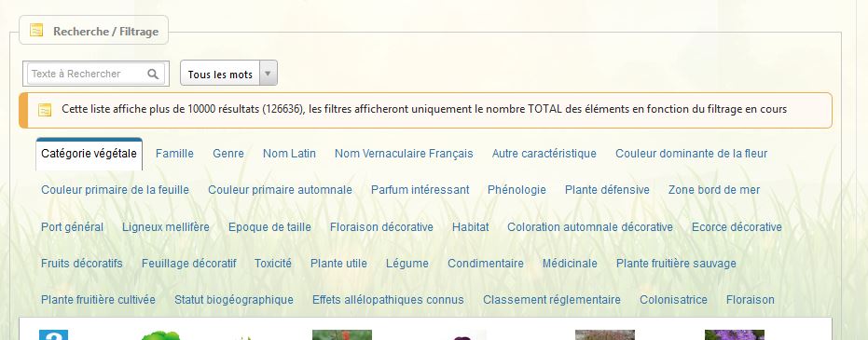Click the magnifier search icon
Image resolution: width=868 pixels, height=340 pixels.
[153, 74]
